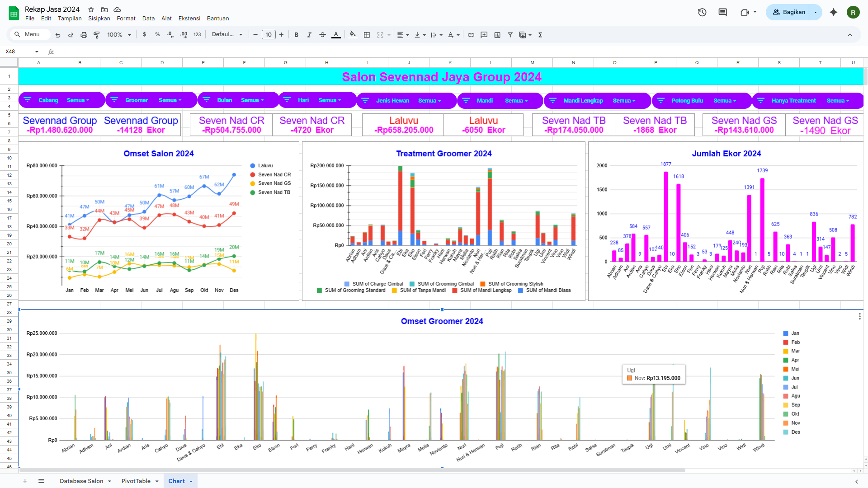Viewport: 868px width, 488px height.
Task: Click the add new sheet button
Action: tap(25, 481)
